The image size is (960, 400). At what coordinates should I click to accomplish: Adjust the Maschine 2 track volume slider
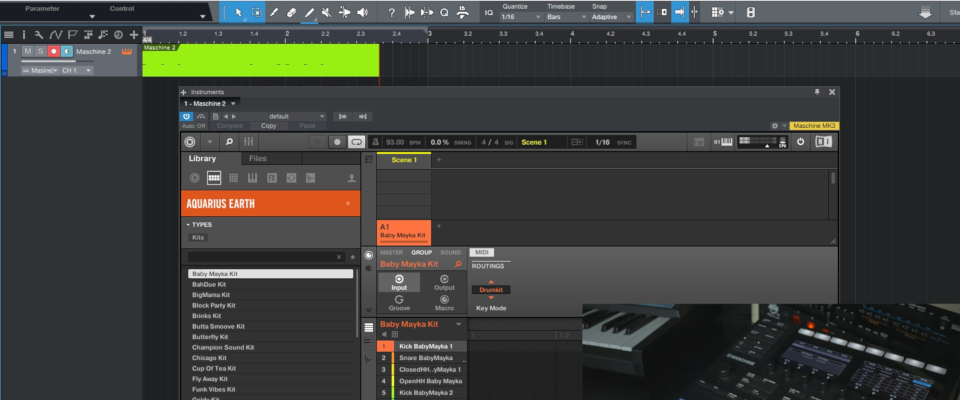(x=58, y=61)
